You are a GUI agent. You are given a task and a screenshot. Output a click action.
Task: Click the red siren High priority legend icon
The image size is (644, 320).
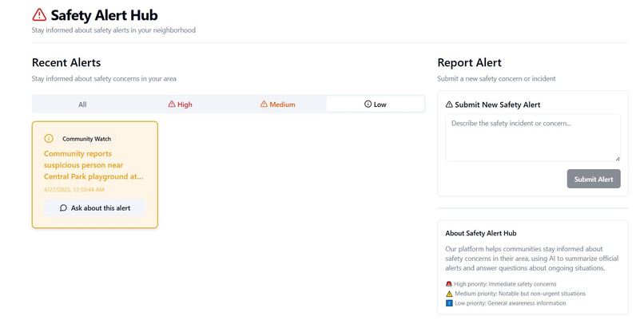tap(449, 284)
